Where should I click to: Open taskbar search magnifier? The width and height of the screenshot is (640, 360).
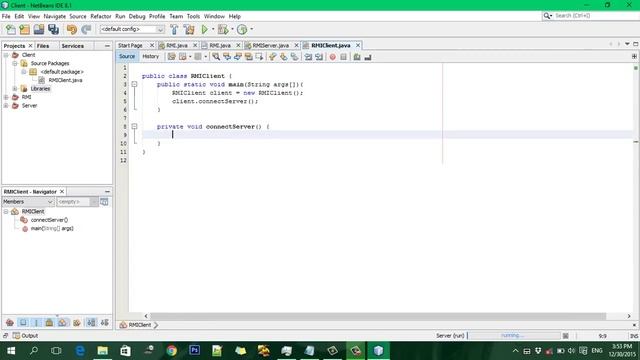point(34,351)
